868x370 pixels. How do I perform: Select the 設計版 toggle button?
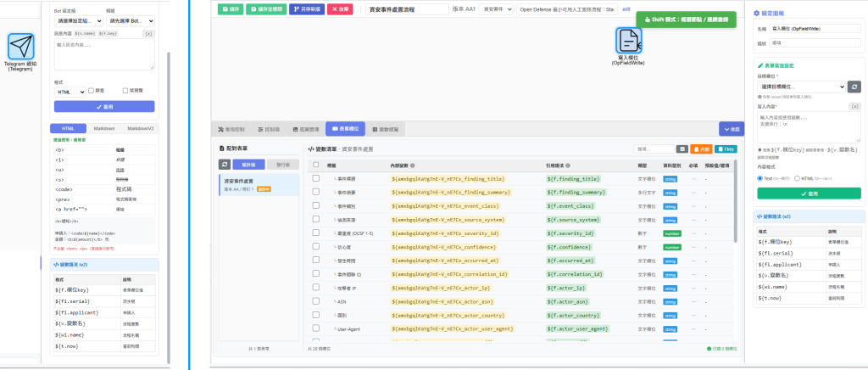coord(248,165)
